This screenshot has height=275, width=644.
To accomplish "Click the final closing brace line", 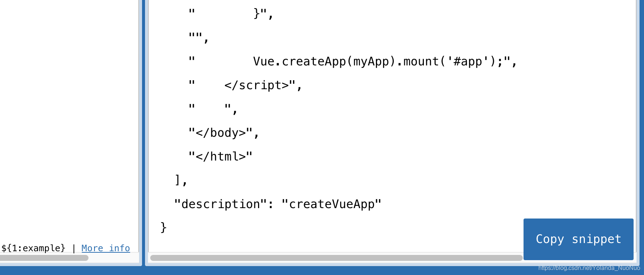I will (x=164, y=227).
